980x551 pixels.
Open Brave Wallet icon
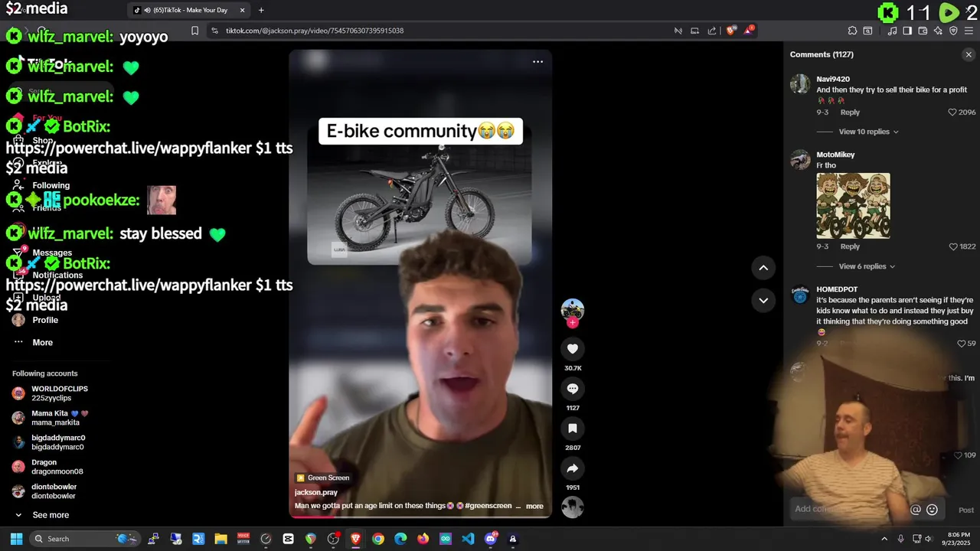[x=923, y=31]
